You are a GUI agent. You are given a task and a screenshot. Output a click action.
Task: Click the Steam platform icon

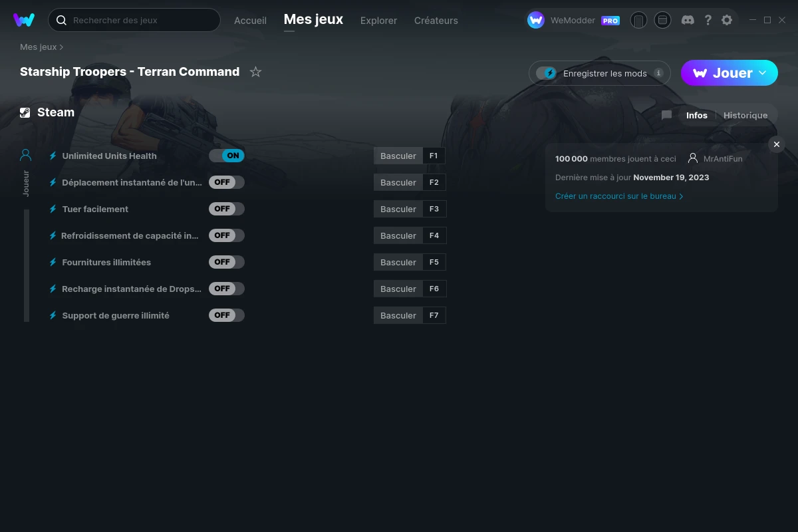(x=25, y=112)
